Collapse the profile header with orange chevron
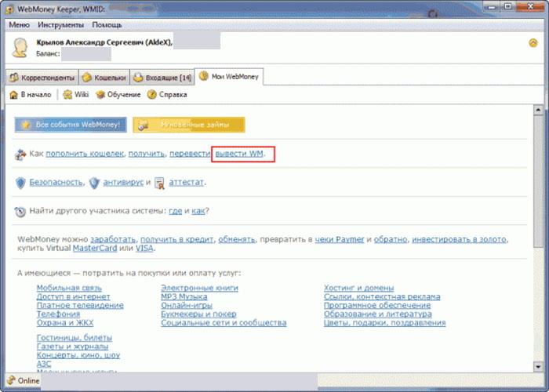 click(533, 42)
